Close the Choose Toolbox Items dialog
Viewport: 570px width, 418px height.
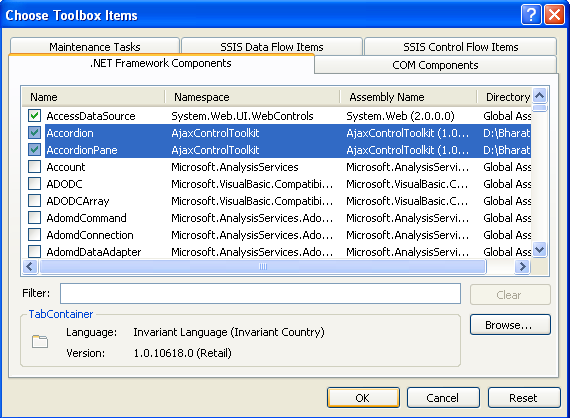click(554, 15)
